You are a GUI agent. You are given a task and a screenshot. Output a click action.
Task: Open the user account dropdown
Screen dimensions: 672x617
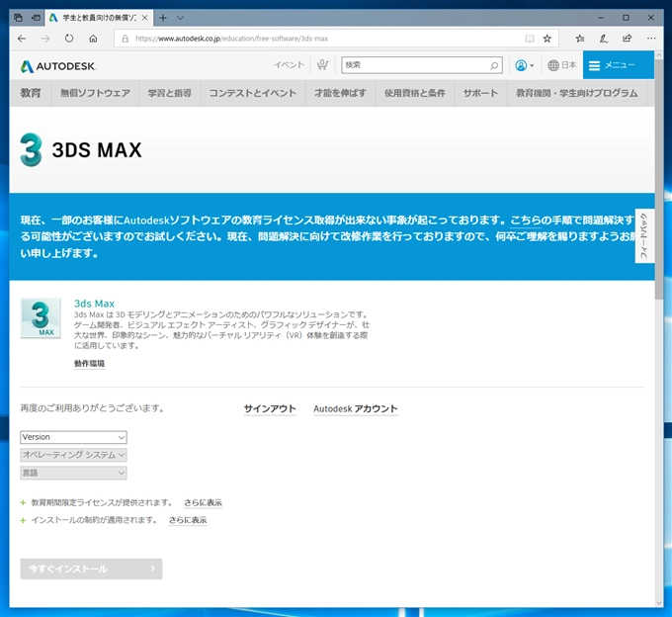coord(525,65)
